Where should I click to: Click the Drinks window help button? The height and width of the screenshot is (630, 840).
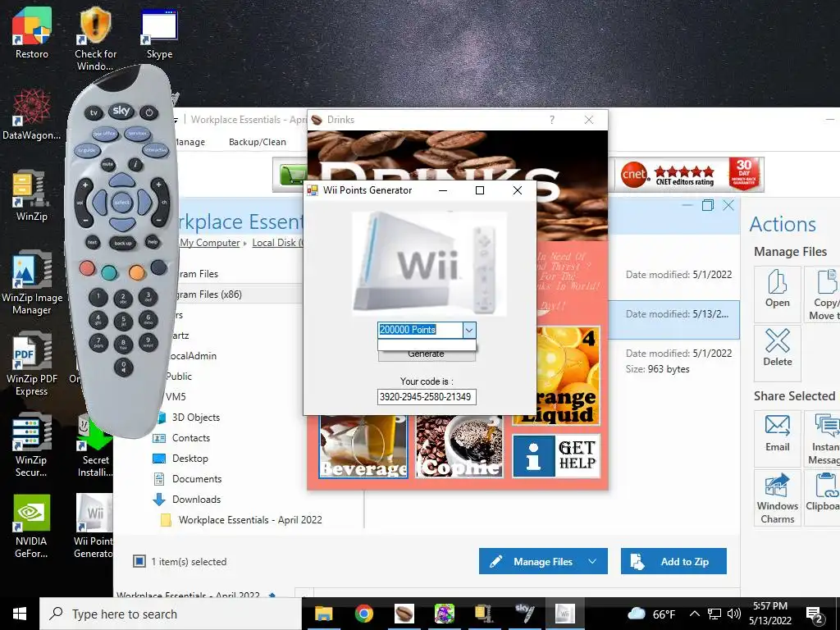552,120
